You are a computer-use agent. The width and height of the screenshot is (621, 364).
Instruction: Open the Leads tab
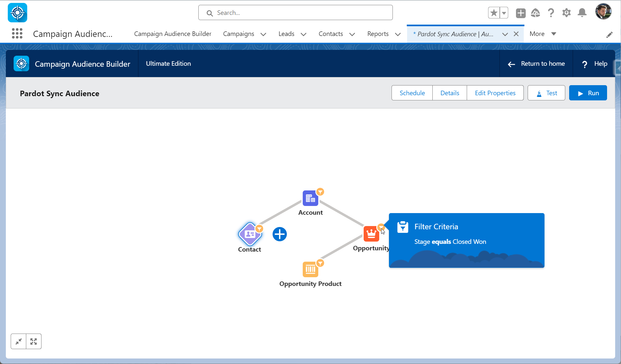coord(287,34)
